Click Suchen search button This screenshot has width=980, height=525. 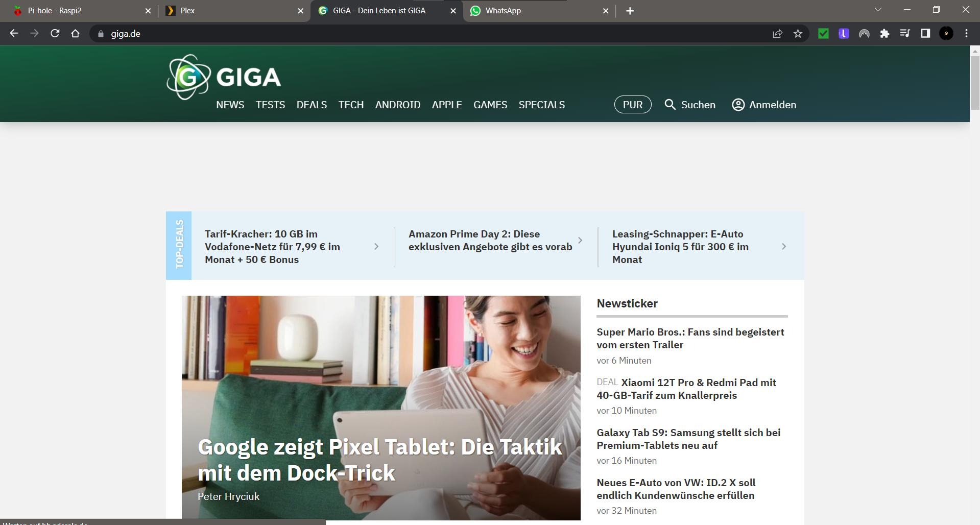pyautogui.click(x=690, y=105)
